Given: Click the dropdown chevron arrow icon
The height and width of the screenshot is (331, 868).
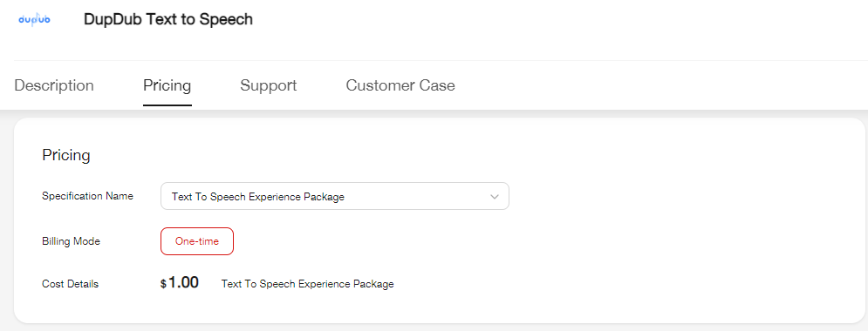Looking at the screenshot, I should click(x=495, y=197).
